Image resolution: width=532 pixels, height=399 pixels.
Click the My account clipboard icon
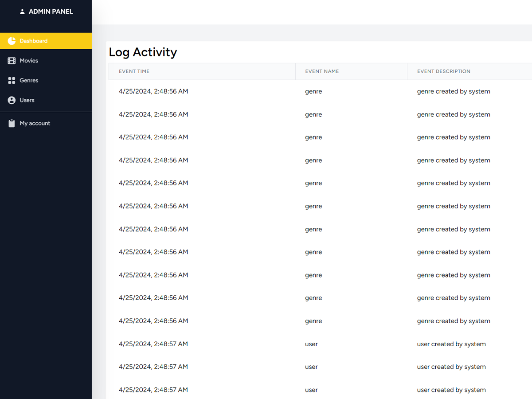pyautogui.click(x=12, y=124)
